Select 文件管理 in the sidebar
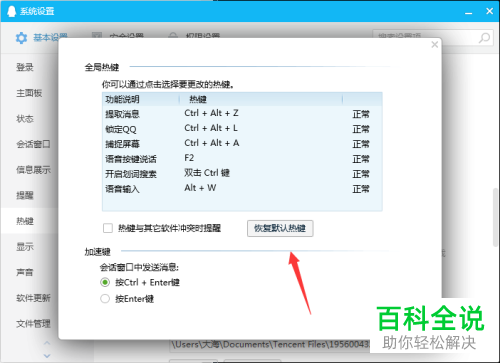This screenshot has width=500, height=363. [33, 323]
